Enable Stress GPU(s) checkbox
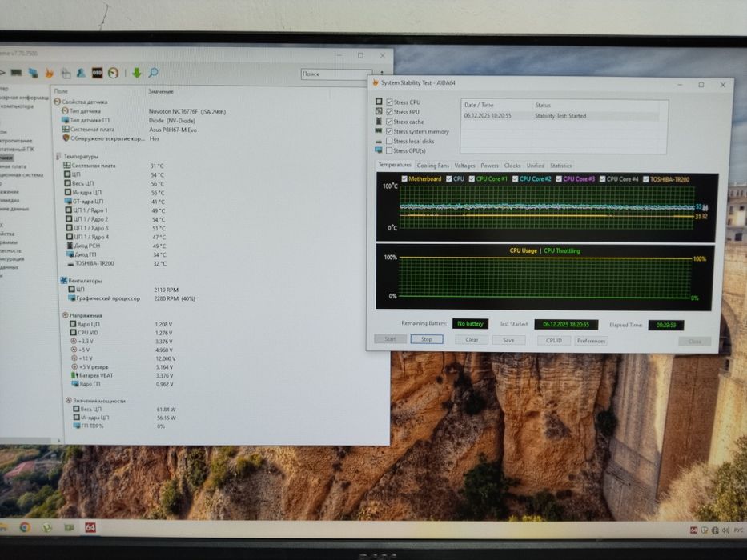Screen dimensions: 747x560 (x=389, y=150)
